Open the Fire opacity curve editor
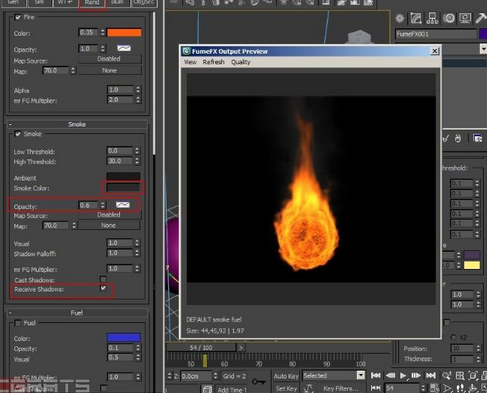This screenshot has width=487, height=393. click(124, 49)
